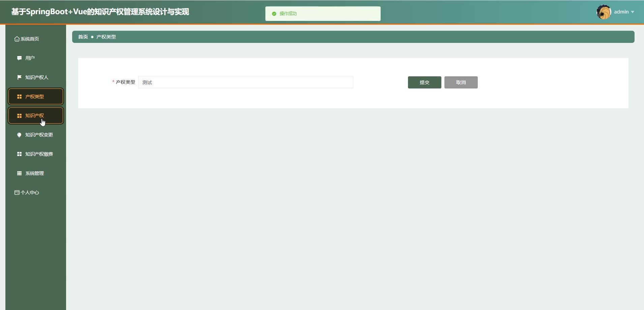The width and height of the screenshot is (644, 310).
Task: Expand the admin account dropdown arrow
Action: click(x=633, y=12)
